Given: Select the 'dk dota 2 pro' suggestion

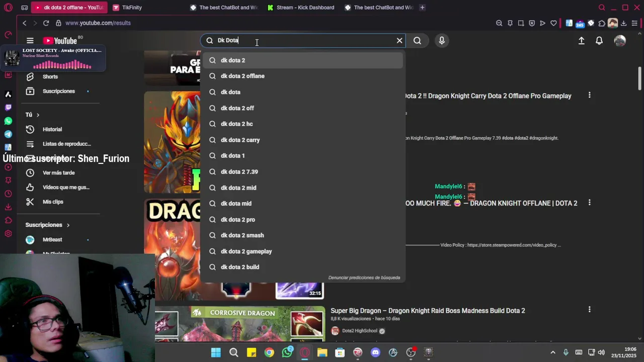Looking at the screenshot, I should click(x=302, y=219).
